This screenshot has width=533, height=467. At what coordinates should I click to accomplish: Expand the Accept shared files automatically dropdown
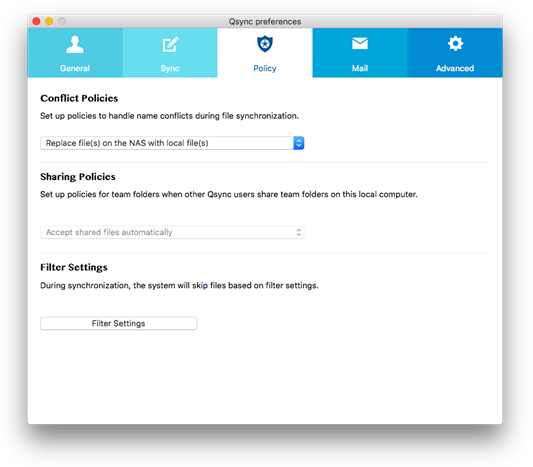pyautogui.click(x=172, y=232)
